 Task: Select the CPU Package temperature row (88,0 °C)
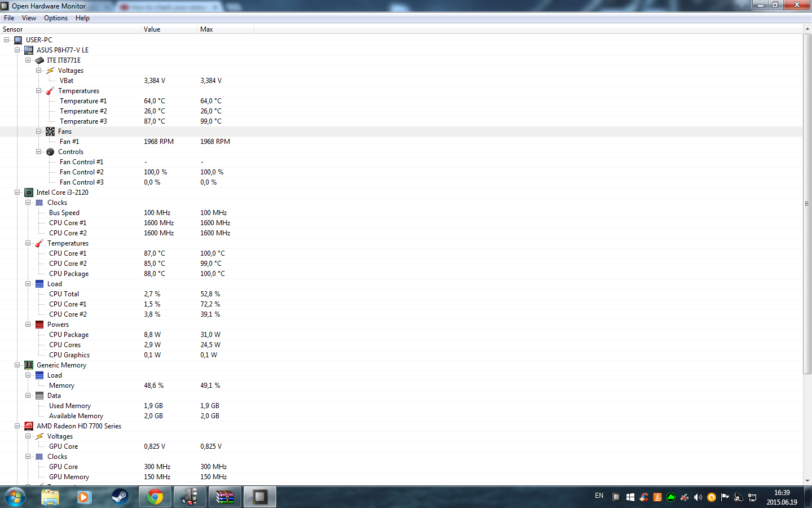pyautogui.click(x=401, y=274)
